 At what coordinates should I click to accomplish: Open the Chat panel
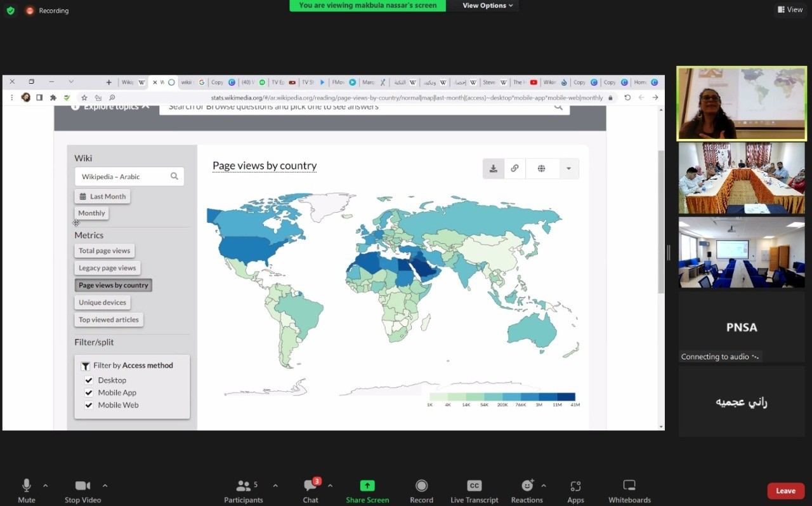coord(310,486)
